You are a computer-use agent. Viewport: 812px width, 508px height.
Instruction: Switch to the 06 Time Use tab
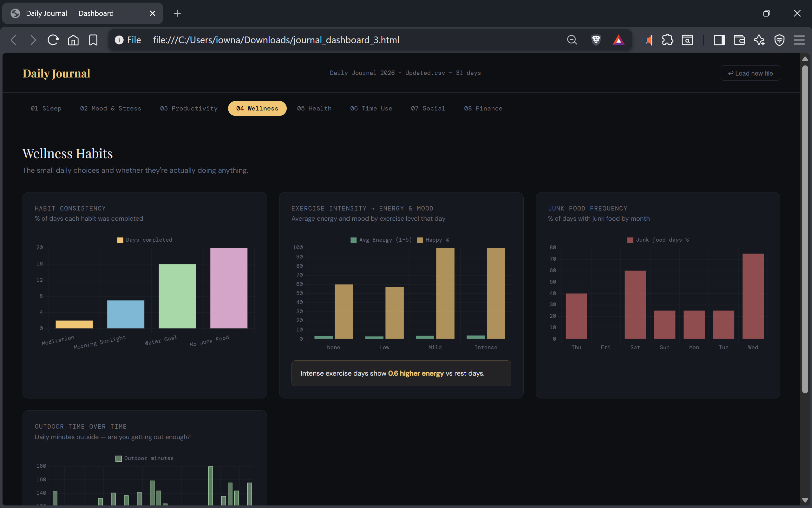(x=371, y=108)
